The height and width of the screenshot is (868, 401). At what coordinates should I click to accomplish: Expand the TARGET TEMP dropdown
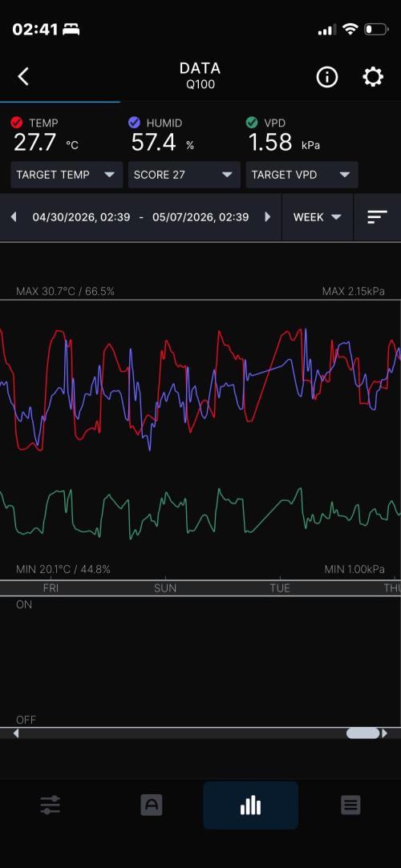pyautogui.click(x=67, y=175)
